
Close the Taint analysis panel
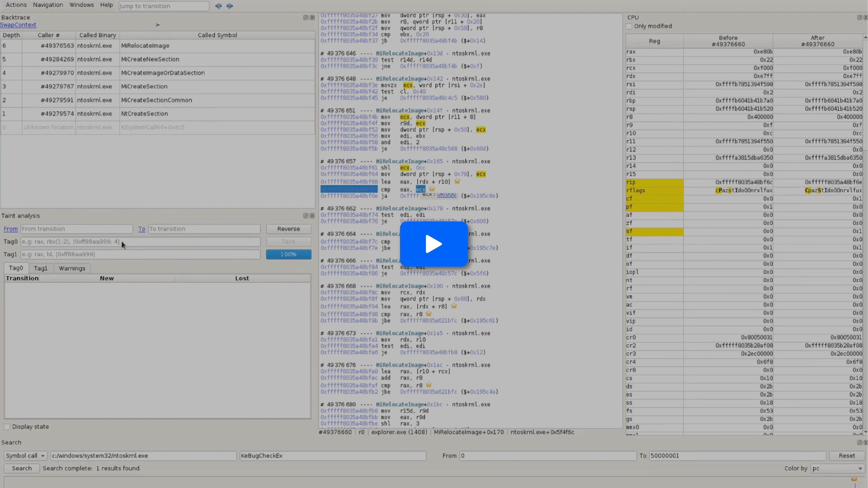point(312,216)
